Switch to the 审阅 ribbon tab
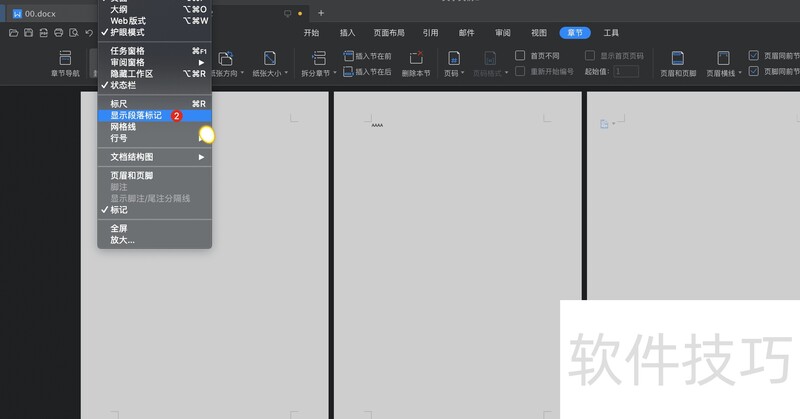The height and width of the screenshot is (419, 800). coord(502,33)
